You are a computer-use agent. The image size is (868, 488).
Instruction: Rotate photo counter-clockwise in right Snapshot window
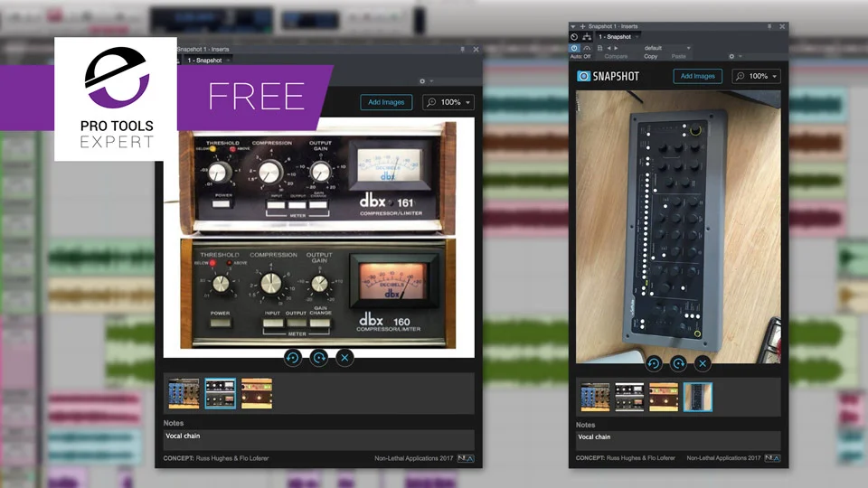653,363
